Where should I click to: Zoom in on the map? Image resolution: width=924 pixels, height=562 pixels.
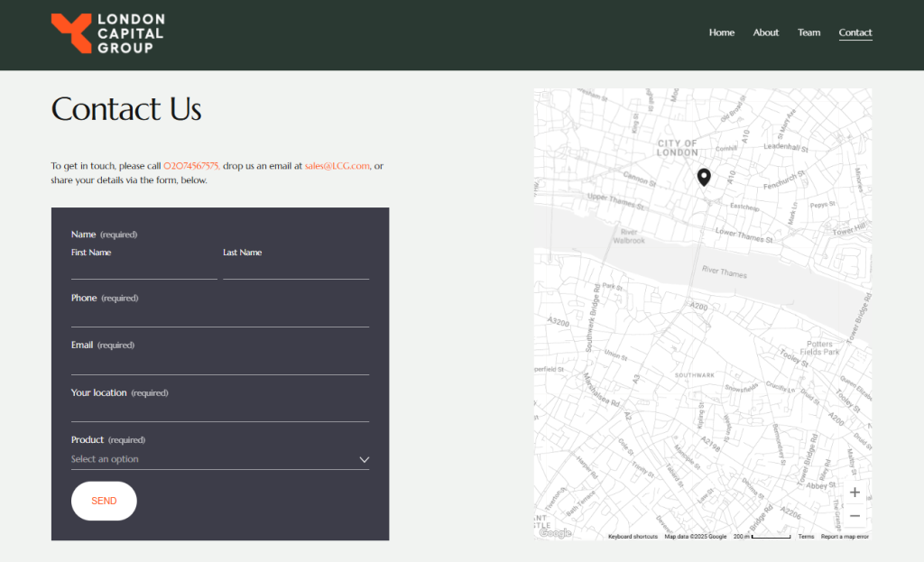click(x=855, y=493)
